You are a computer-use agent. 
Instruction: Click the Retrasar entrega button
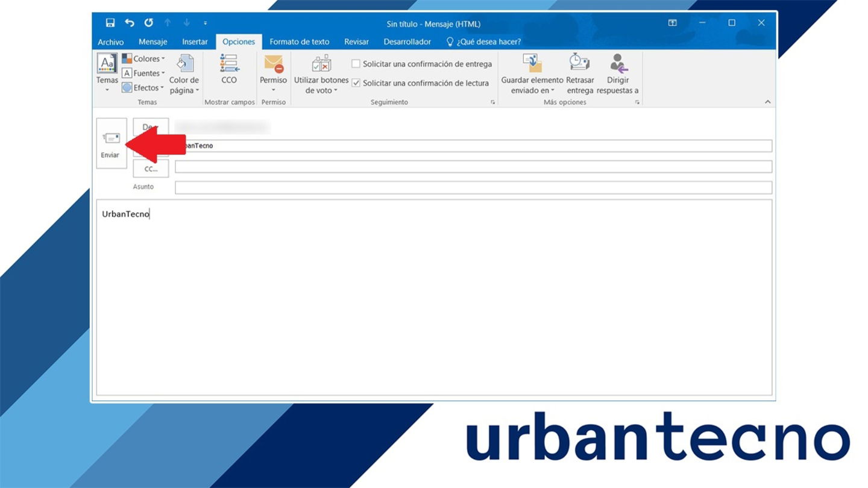(580, 74)
